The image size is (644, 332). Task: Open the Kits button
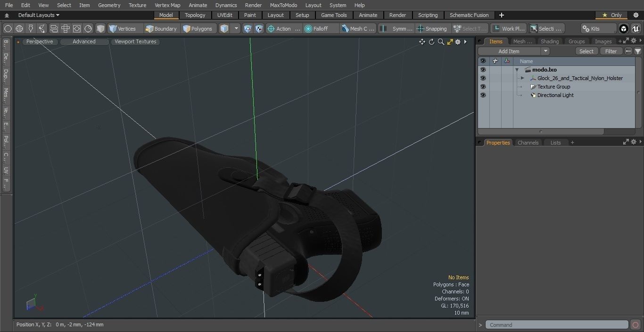pos(599,29)
